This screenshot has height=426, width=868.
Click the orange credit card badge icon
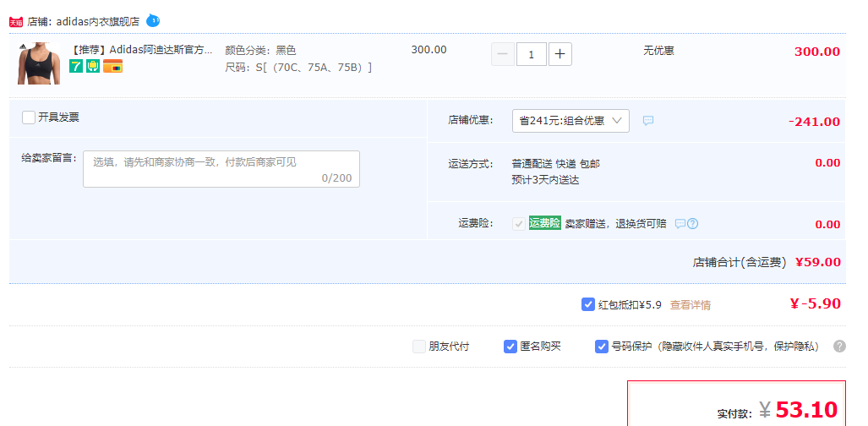click(x=113, y=67)
